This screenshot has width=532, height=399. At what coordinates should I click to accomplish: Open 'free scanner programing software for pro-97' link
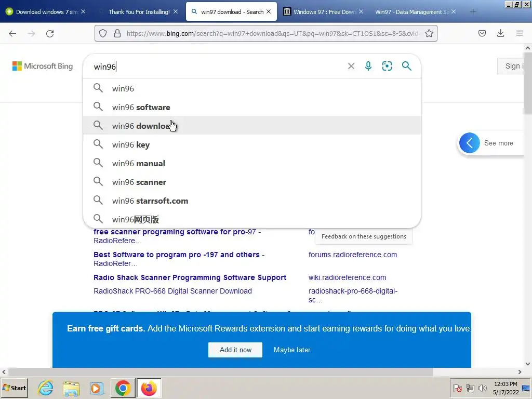pyautogui.click(x=177, y=236)
